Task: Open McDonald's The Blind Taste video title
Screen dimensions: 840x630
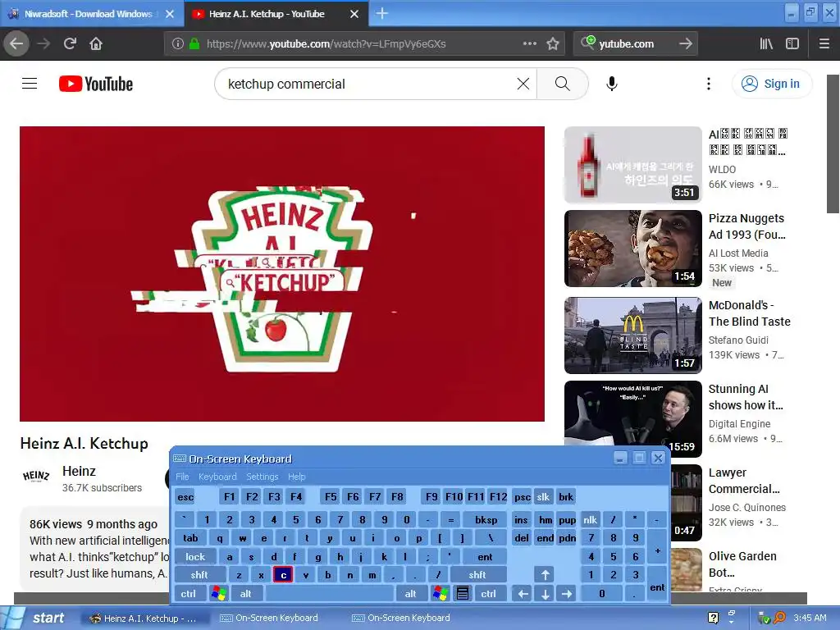Action: coord(750,313)
